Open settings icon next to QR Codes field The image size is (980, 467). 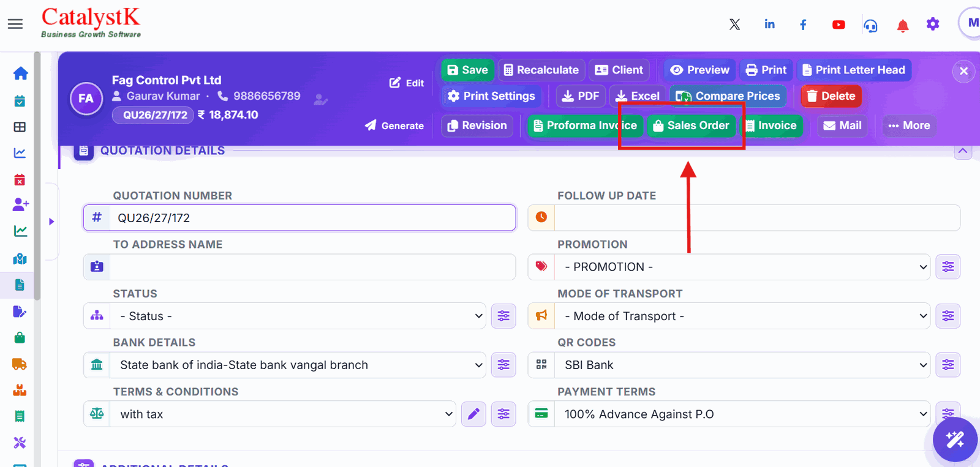(x=948, y=365)
